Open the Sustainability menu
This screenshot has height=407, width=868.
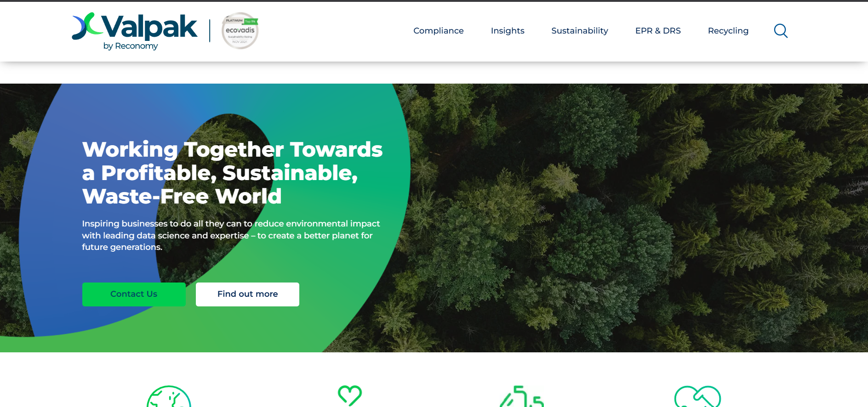pos(580,31)
